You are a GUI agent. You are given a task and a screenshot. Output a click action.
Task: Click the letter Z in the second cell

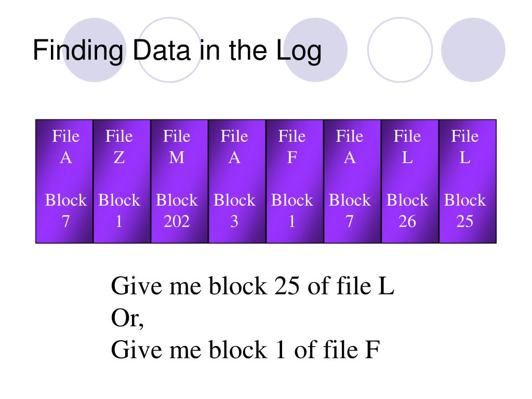pos(119,157)
